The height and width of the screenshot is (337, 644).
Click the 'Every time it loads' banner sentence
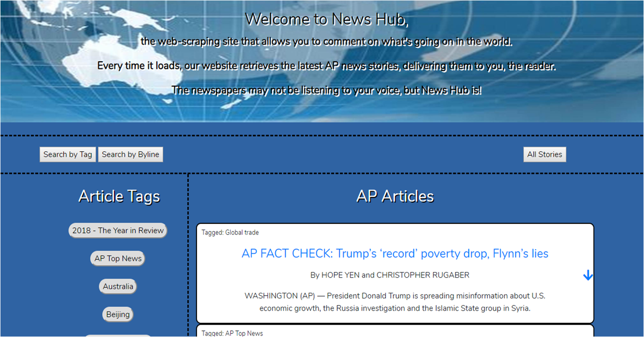pyautogui.click(x=326, y=66)
